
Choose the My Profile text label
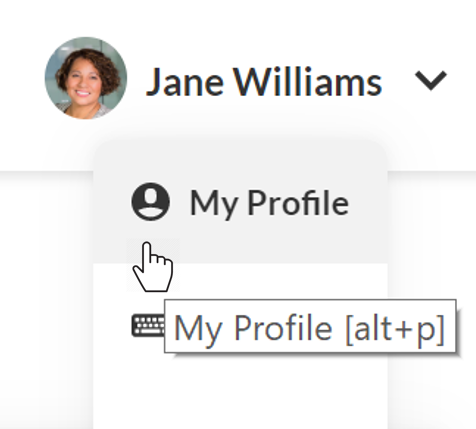(x=269, y=203)
